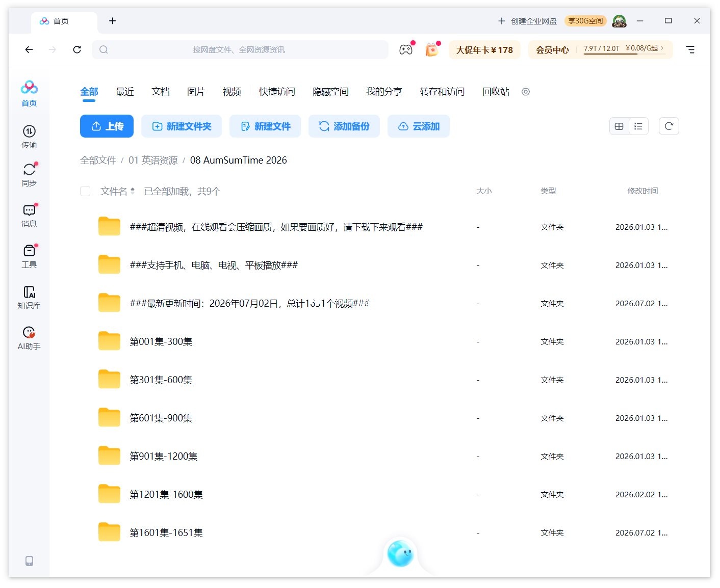The image size is (720, 588).
Task: Switch to the 文档 tab
Action: click(161, 92)
